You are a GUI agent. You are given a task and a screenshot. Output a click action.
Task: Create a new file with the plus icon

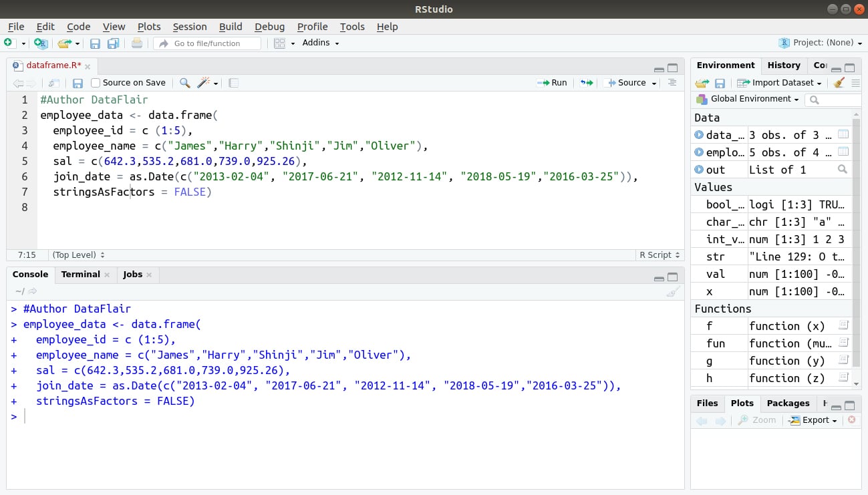9,43
